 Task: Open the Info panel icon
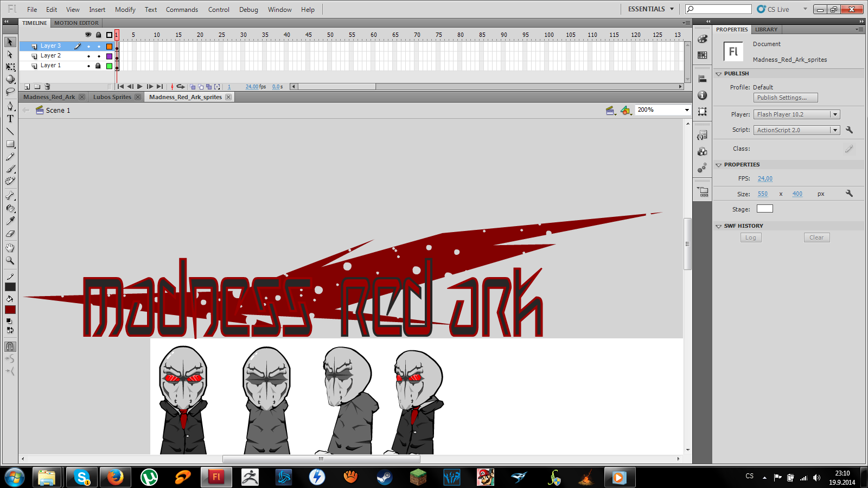coord(703,95)
